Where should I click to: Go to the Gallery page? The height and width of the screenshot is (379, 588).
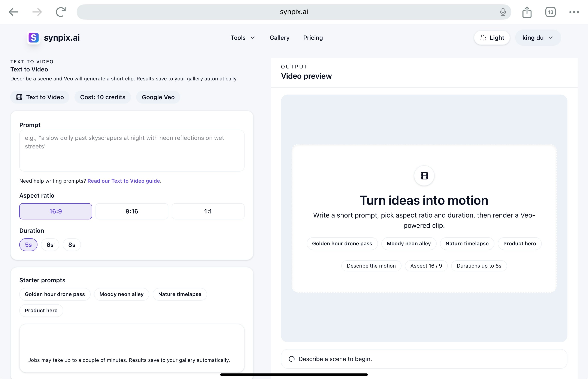(279, 38)
